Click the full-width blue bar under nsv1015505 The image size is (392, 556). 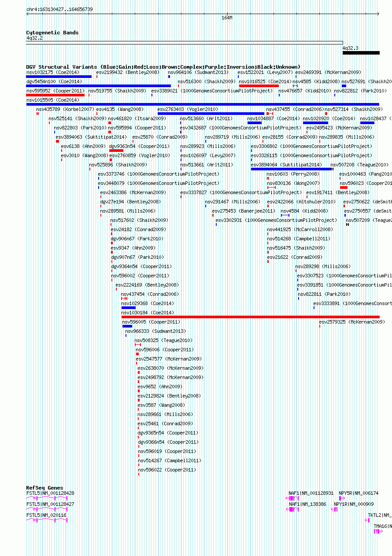(203, 104)
